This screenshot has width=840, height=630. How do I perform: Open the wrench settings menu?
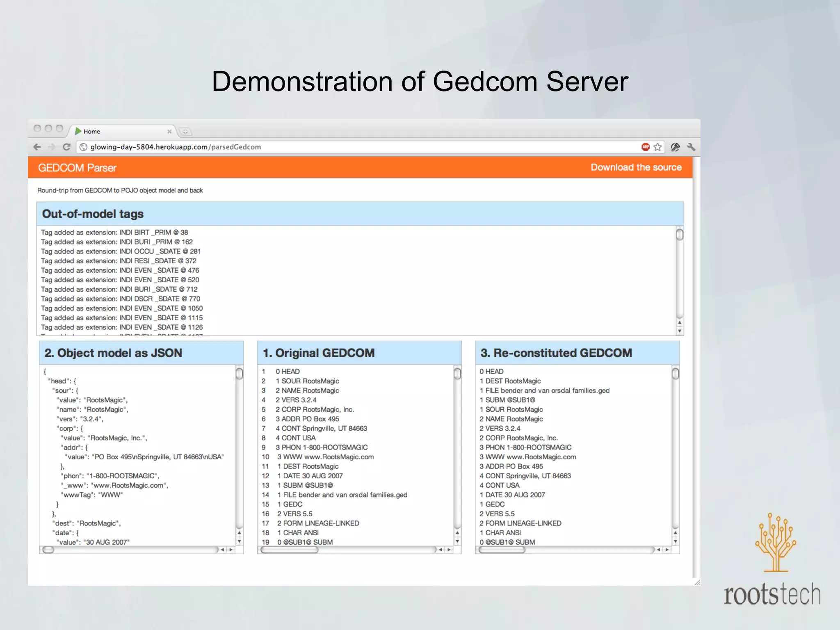click(691, 147)
